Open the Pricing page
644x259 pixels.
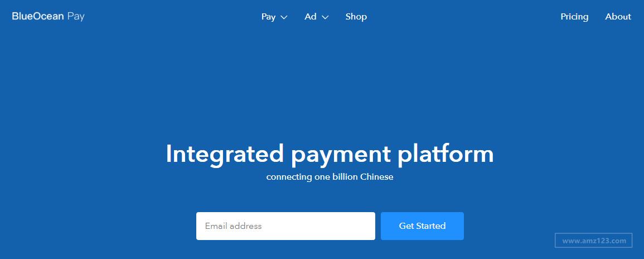pyautogui.click(x=574, y=17)
